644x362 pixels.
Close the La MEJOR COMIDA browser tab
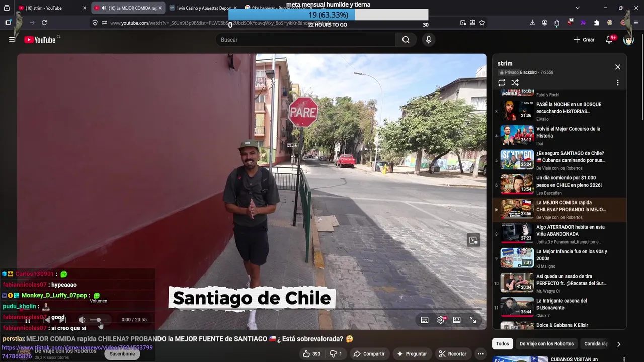[x=160, y=8]
